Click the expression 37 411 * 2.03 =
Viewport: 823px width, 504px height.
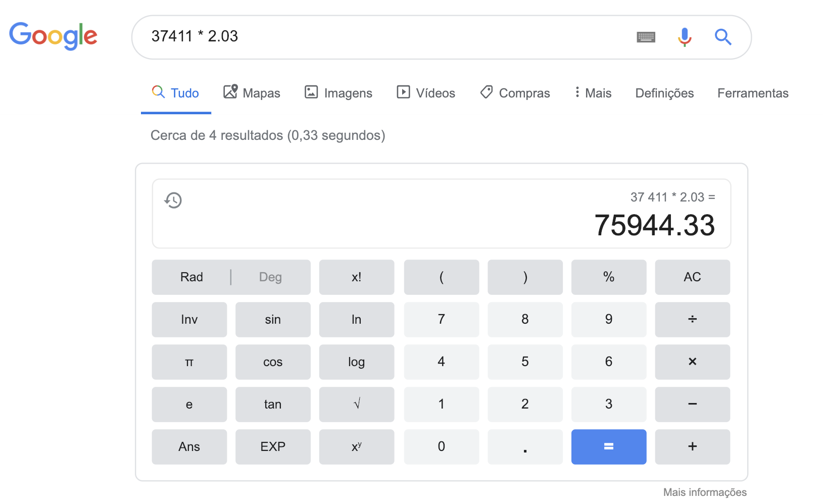point(673,197)
